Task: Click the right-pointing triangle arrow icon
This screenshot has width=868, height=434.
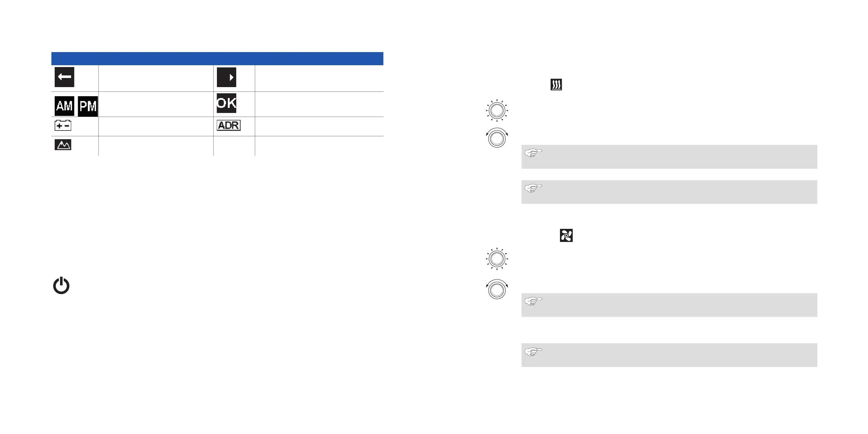Action: (x=226, y=77)
